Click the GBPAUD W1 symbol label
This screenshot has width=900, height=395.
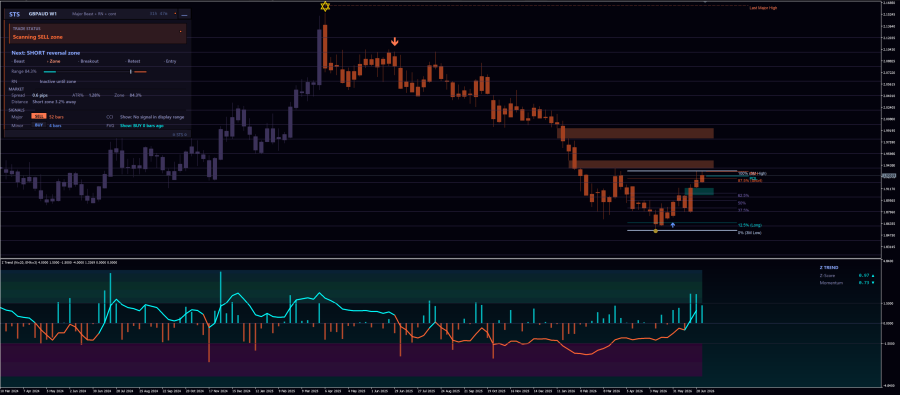point(42,14)
